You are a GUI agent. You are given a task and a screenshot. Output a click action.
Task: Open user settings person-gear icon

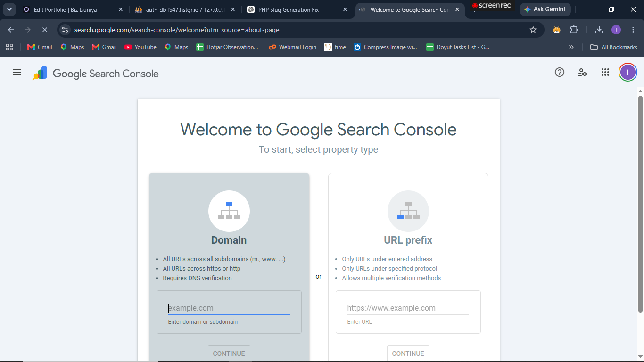tap(582, 72)
